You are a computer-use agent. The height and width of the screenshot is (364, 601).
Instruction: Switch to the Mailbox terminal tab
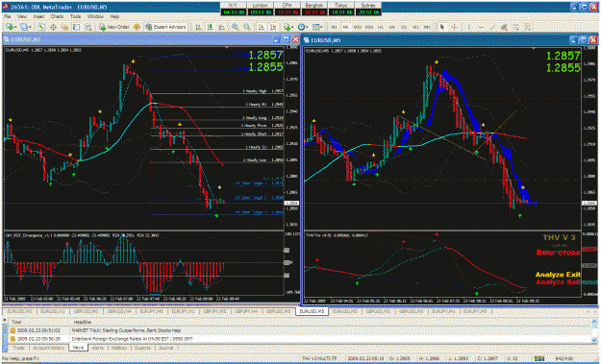click(x=119, y=348)
